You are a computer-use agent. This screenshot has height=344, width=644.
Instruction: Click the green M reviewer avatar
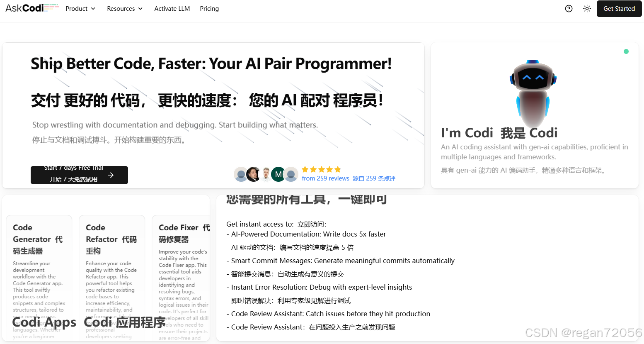coord(278,174)
